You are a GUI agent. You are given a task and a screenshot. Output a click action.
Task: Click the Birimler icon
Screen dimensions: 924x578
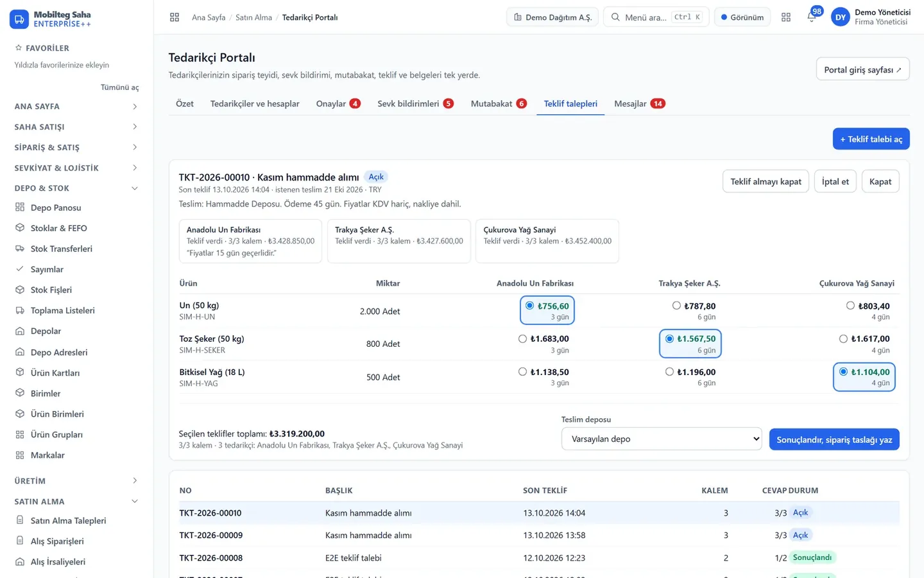coord(20,393)
